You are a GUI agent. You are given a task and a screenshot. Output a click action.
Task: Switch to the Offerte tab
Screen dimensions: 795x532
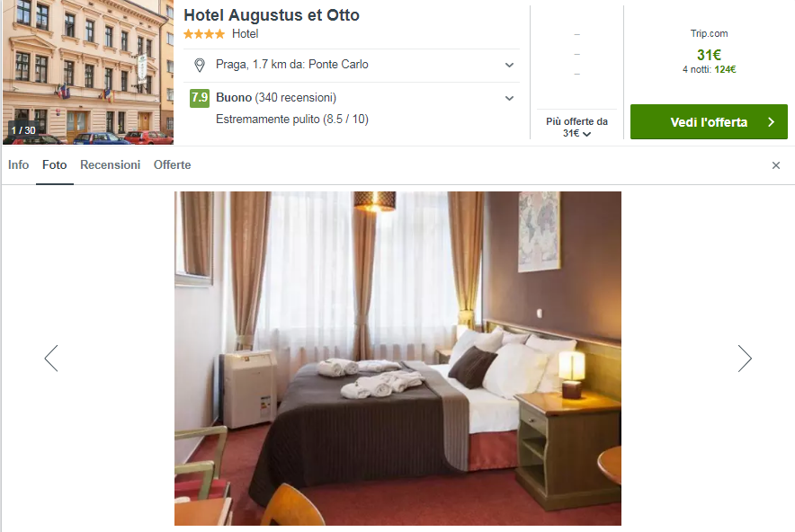pyautogui.click(x=173, y=165)
